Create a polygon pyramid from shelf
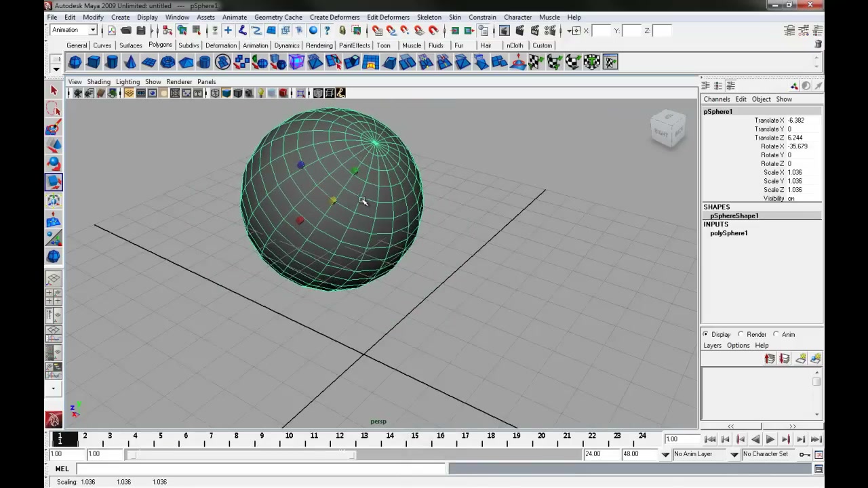868x488 pixels. (186, 62)
